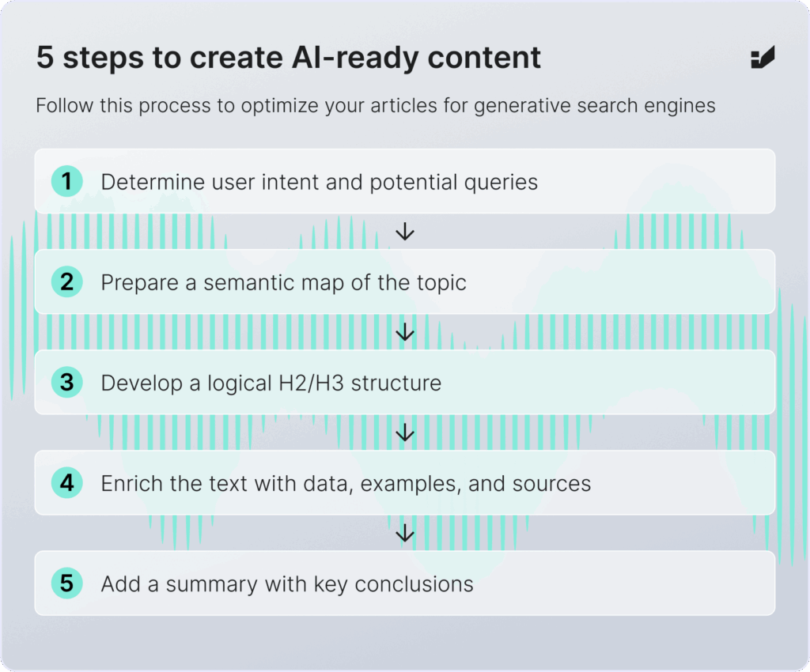The width and height of the screenshot is (810, 672).
Task: Select the number 4 step badge
Action: [x=67, y=483]
